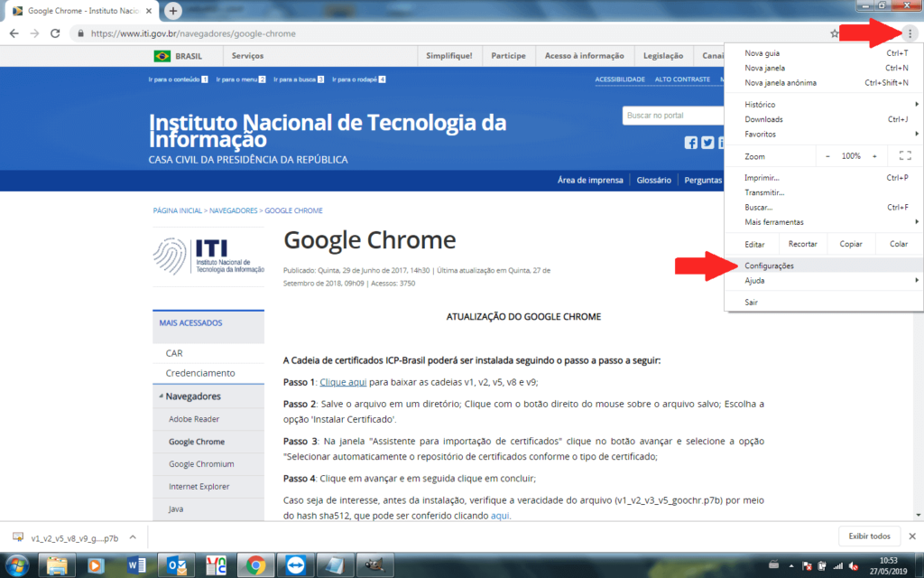924x578 pixels.
Task: Click the browser forward arrow
Action: (x=35, y=33)
